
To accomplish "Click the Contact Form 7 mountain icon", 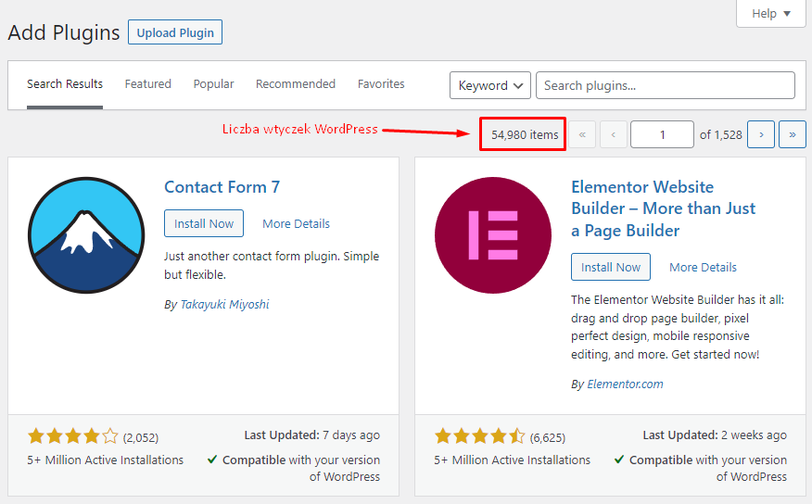I will tap(86, 235).
